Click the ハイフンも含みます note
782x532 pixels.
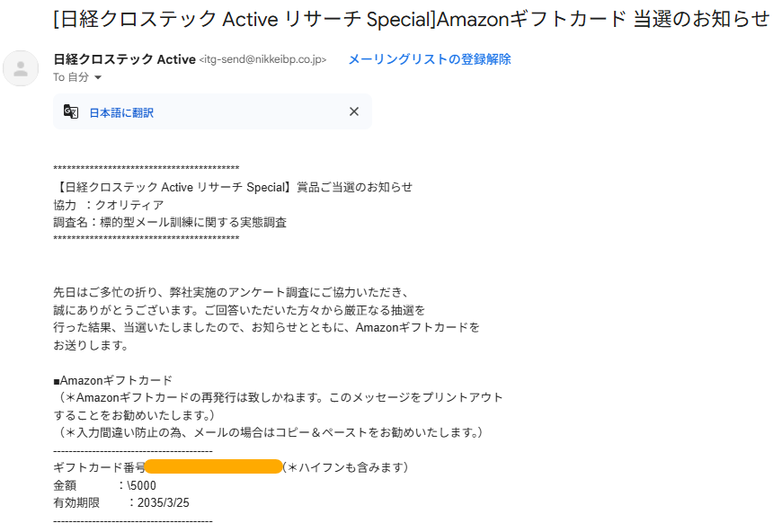pos(346,467)
